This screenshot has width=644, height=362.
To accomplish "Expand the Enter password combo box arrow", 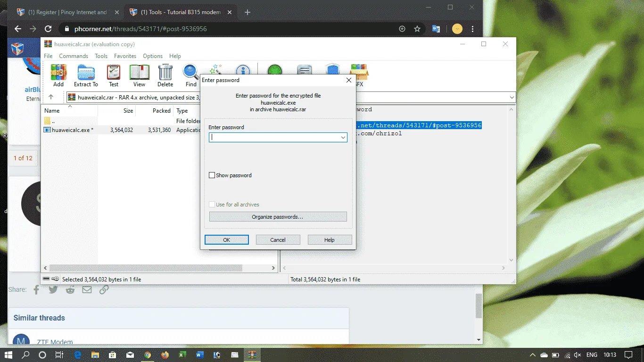I will tap(343, 138).
